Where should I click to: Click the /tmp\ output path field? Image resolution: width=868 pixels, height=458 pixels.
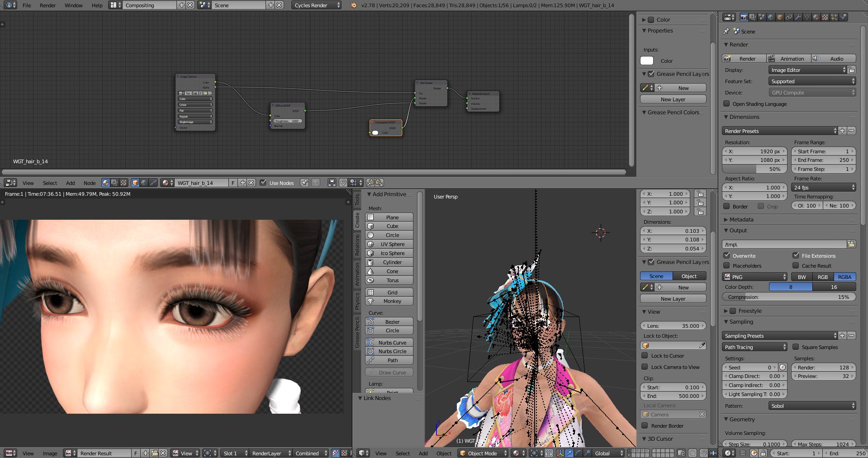coord(784,244)
